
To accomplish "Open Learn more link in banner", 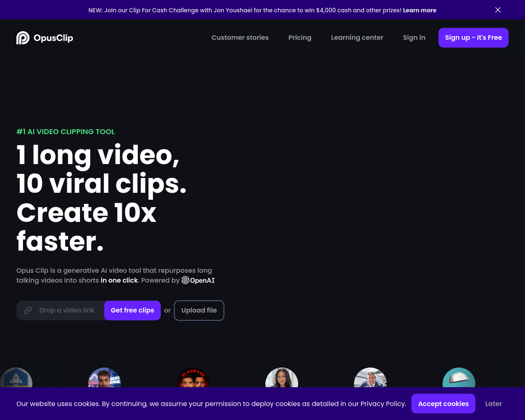I will point(420,10).
